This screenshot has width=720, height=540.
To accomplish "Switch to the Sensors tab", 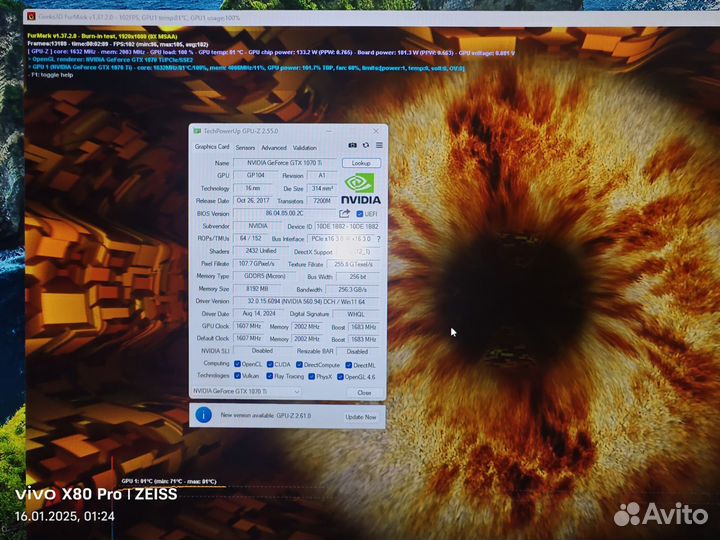I will click(x=245, y=147).
